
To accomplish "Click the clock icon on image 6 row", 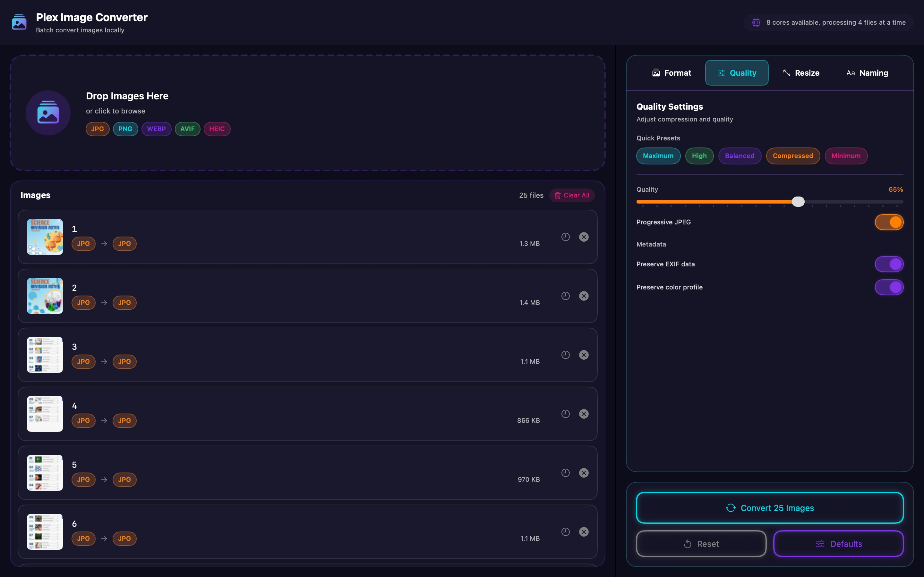I will click(x=566, y=531).
